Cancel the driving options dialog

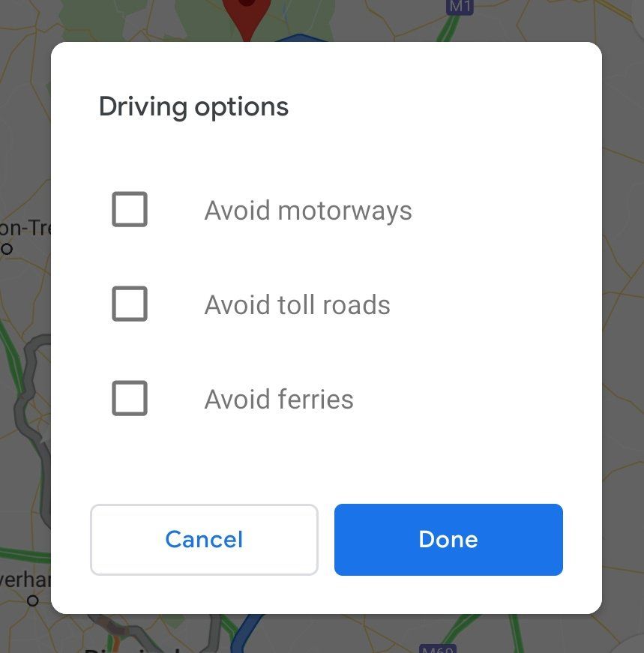click(x=204, y=540)
